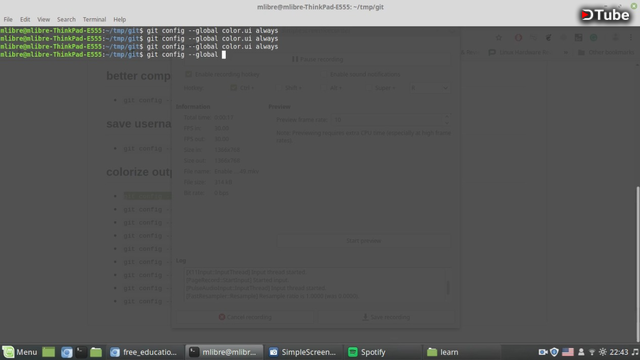640x360 pixels.
Task: Toggle the Shift + hotkey checkbox
Action: point(279,88)
